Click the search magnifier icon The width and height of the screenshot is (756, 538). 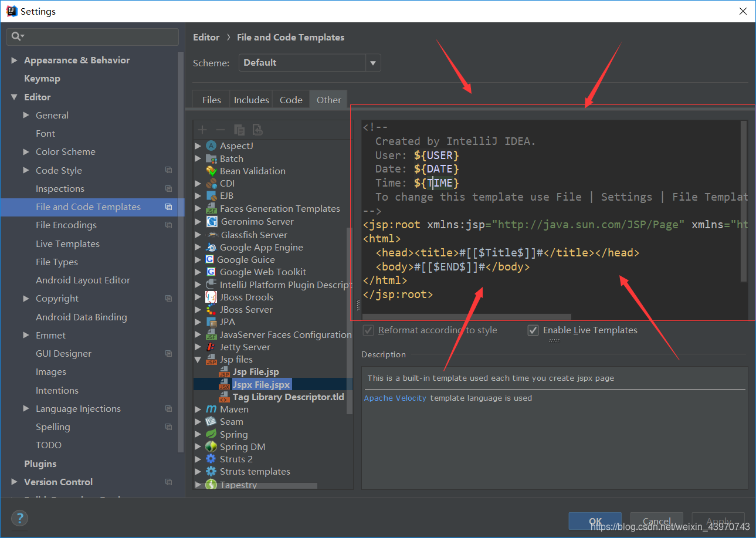pyautogui.click(x=18, y=36)
